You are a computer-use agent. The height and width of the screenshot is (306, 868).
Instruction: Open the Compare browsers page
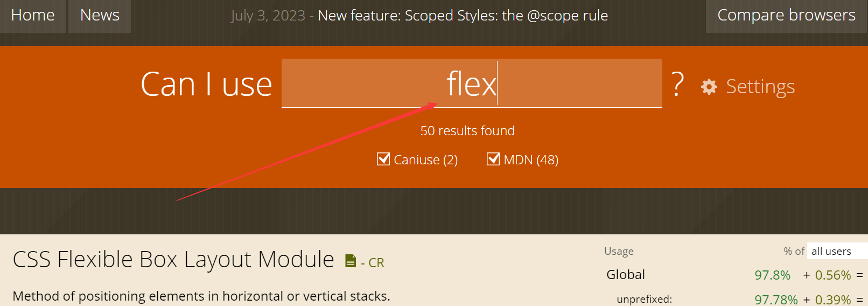point(786,16)
